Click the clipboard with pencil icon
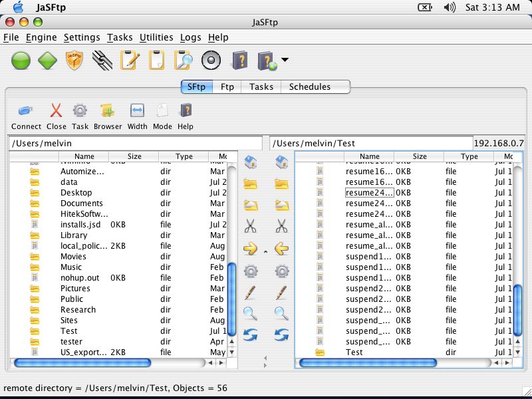The width and height of the screenshot is (532, 399). pyautogui.click(x=130, y=61)
